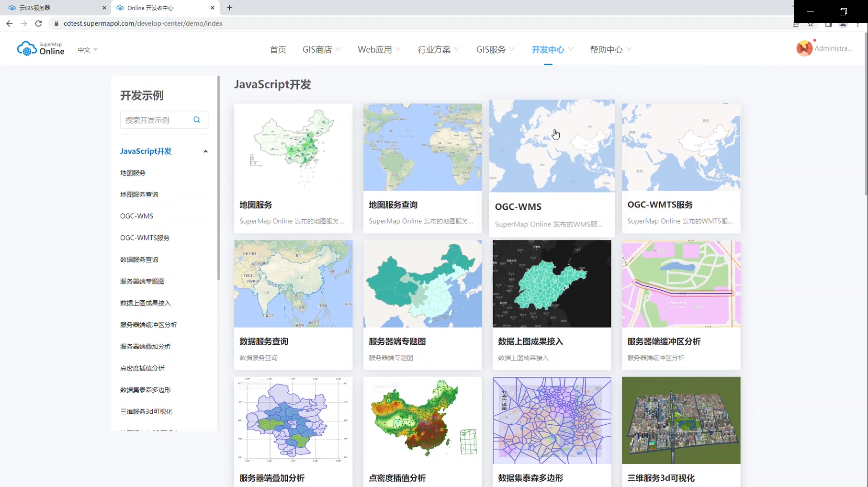Image resolution: width=868 pixels, height=487 pixels.
Task: Close the 云GIS服务器 tab
Action: pyautogui.click(x=104, y=8)
